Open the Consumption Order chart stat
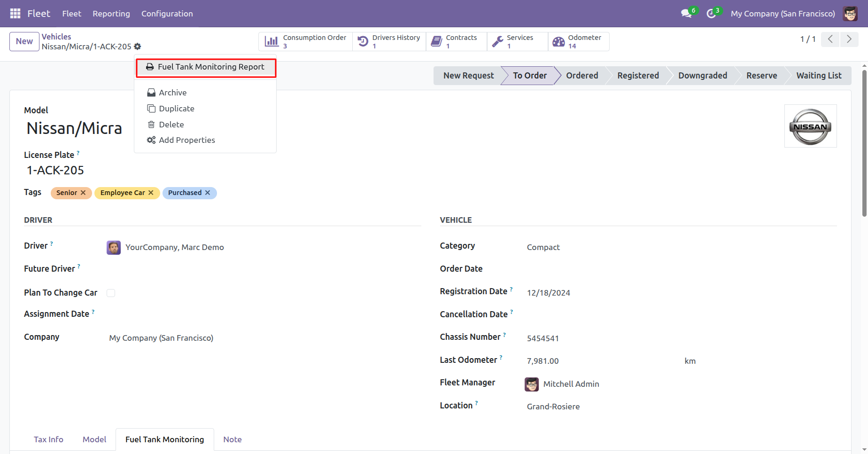The image size is (868, 454). (305, 41)
